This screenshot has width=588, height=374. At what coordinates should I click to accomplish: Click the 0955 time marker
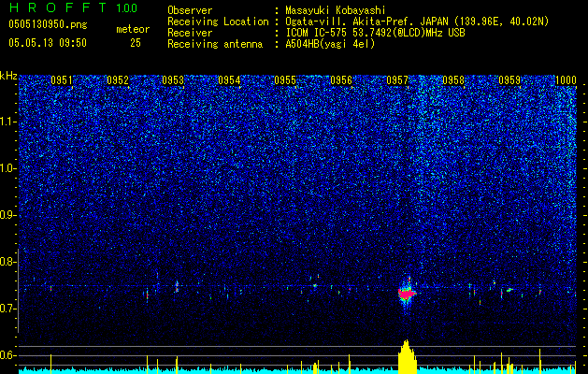click(285, 80)
